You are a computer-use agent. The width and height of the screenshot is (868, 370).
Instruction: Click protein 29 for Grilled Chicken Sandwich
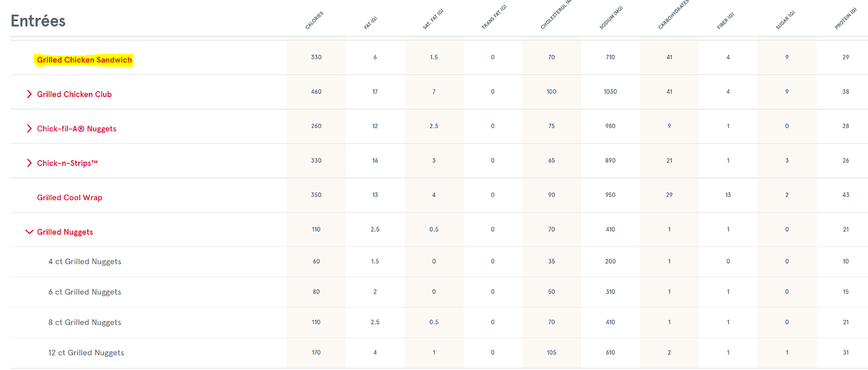tap(845, 57)
